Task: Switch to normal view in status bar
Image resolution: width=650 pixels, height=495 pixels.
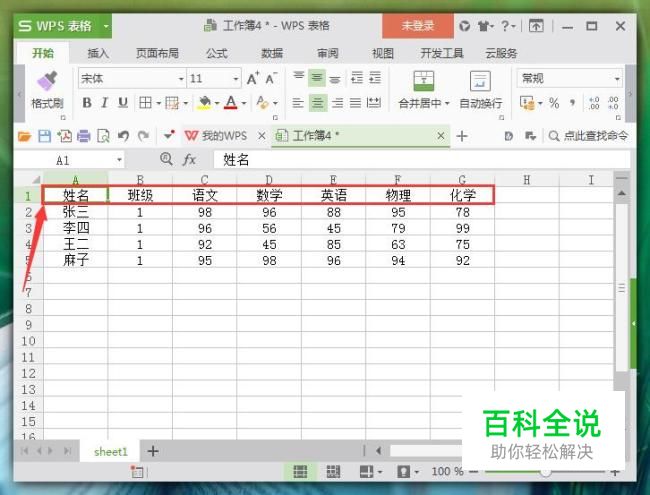Action: 300,471
